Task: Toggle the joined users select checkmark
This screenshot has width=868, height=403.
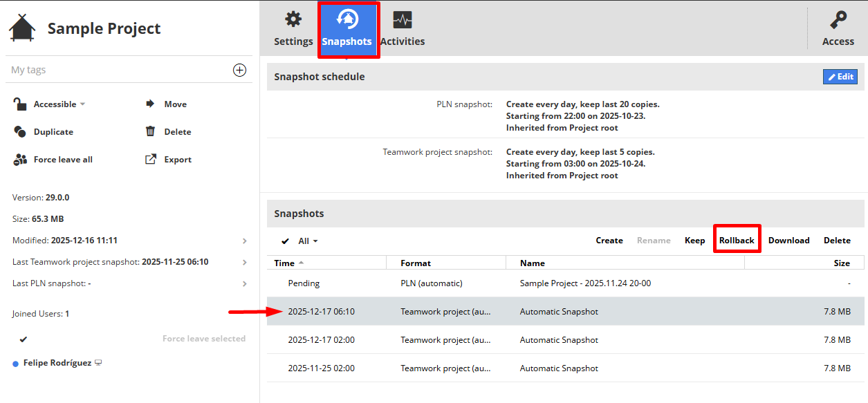Action: [24, 339]
